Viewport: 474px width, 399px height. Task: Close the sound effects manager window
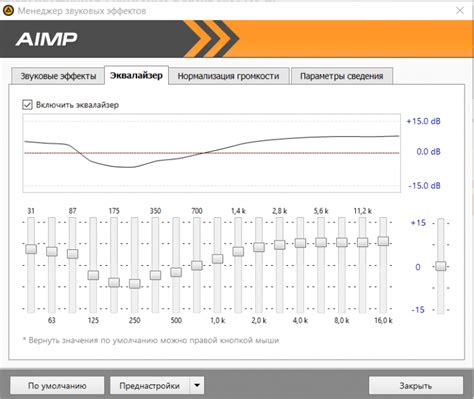[x=460, y=10]
